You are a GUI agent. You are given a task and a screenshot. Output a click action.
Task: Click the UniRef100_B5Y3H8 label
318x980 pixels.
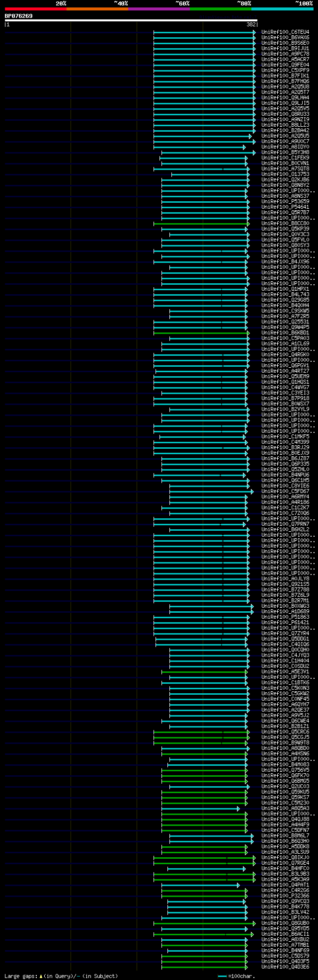tap(285, 153)
